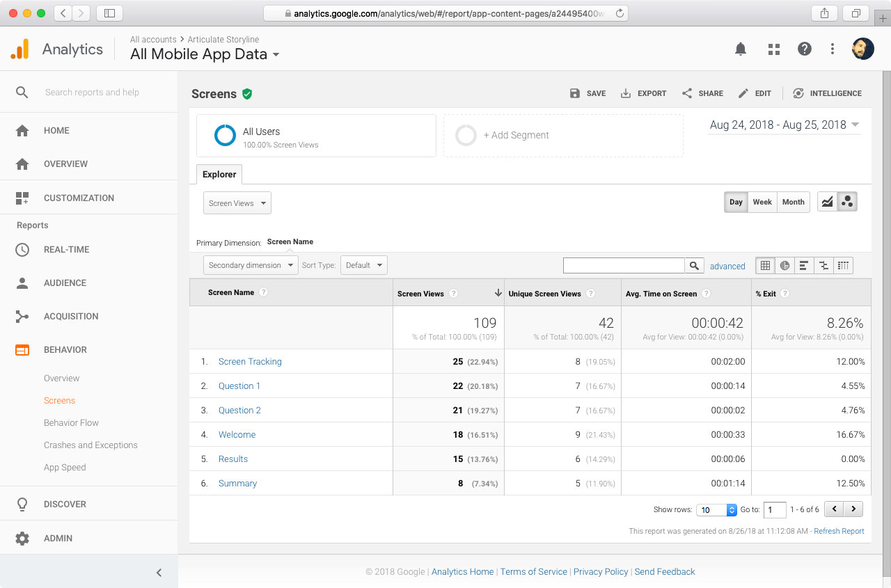
Task: Select the Month time granularity
Action: (793, 202)
